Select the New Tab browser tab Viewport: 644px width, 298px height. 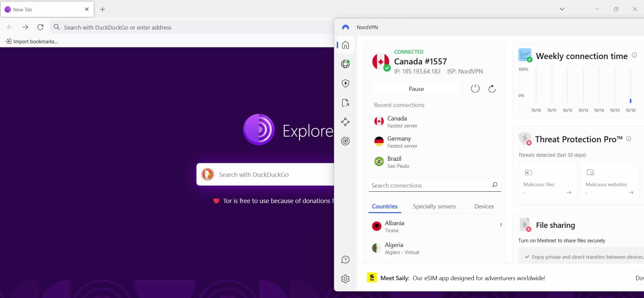(x=47, y=9)
